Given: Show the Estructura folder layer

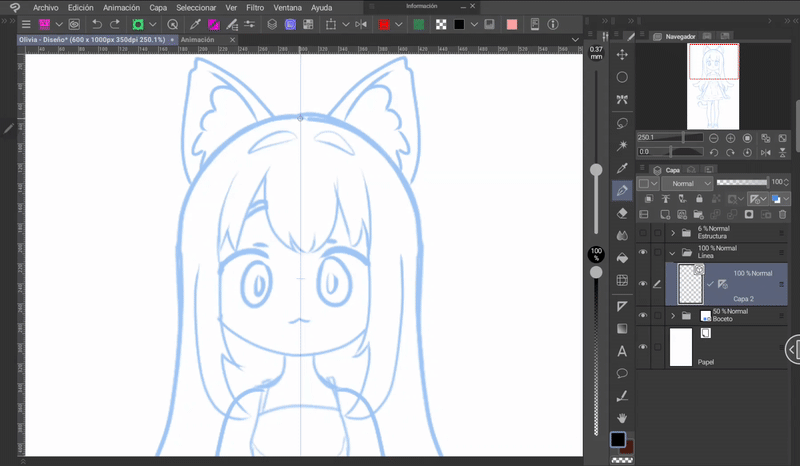Looking at the screenshot, I should [x=643, y=232].
